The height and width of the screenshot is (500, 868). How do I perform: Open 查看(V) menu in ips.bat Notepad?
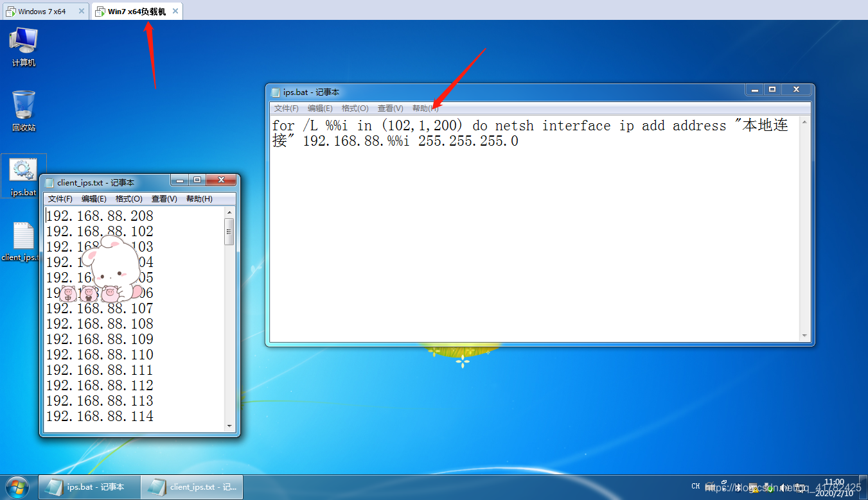coord(391,108)
